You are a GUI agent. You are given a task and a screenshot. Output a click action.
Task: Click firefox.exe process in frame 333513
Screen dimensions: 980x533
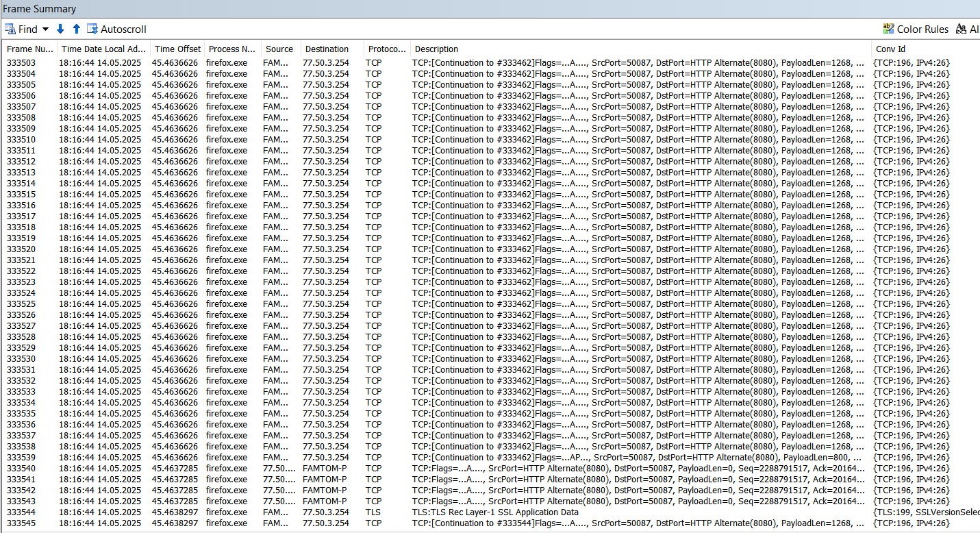[227, 173]
